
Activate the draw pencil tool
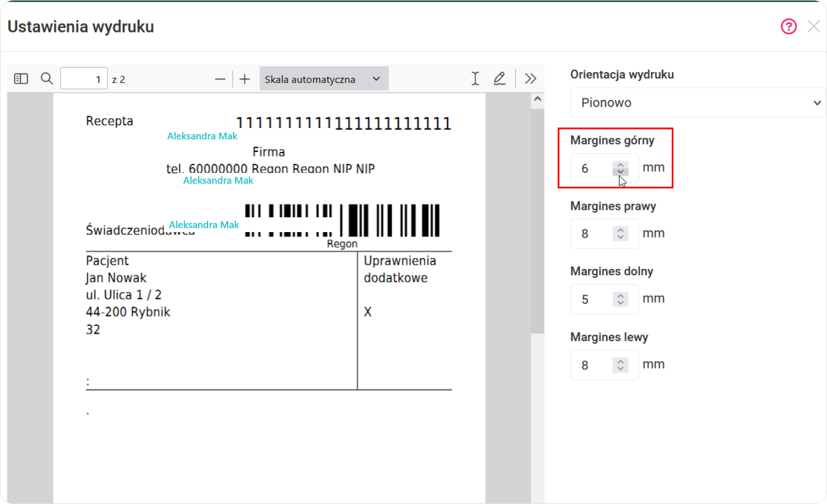click(x=499, y=79)
